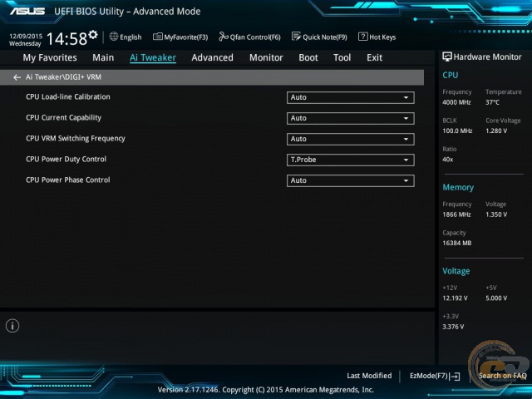Click CPU frequency value 4000 MHz
This screenshot has height=399, width=532.
click(x=456, y=102)
